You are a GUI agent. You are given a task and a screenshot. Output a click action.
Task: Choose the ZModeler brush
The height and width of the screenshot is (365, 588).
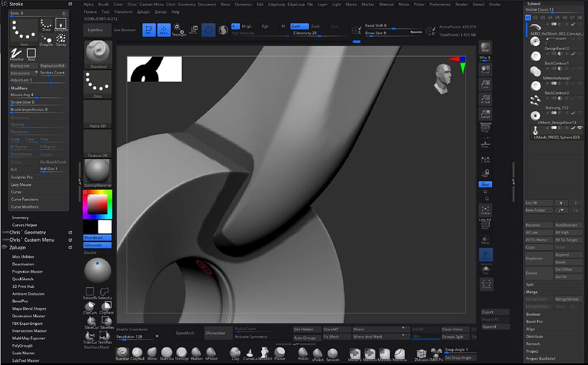[422, 354]
